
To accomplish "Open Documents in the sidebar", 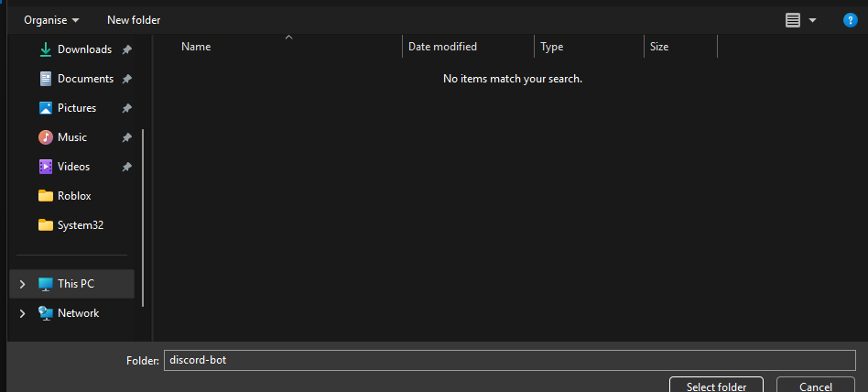I will [85, 79].
